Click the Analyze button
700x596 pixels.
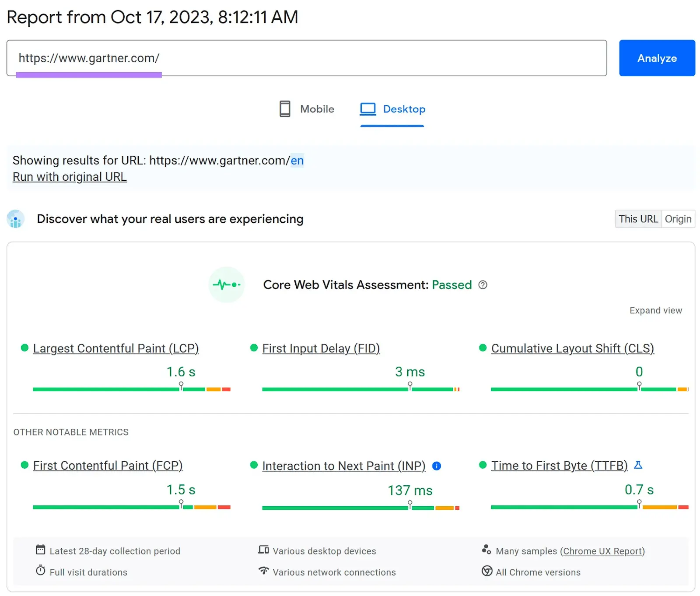657,58
